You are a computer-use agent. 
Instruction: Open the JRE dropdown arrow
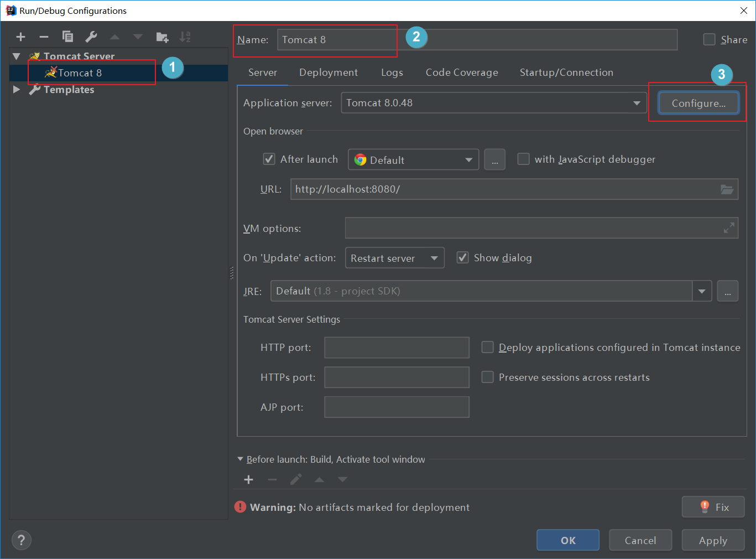[x=702, y=291]
